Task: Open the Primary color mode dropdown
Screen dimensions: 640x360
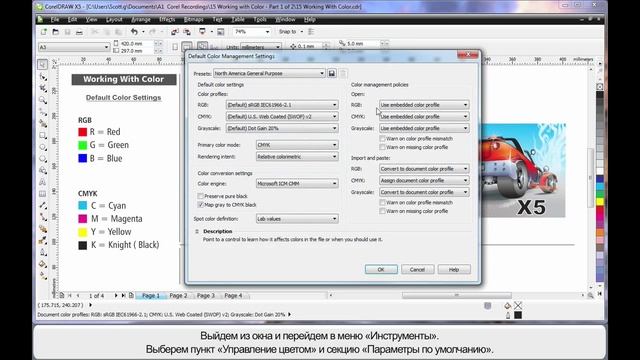Action: (297, 145)
